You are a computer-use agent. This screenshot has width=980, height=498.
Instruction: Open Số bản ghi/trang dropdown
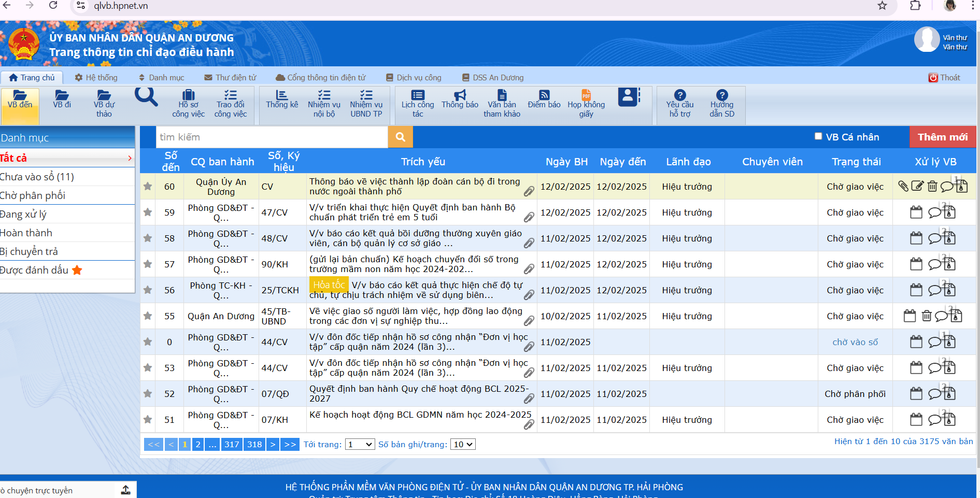[x=463, y=445]
